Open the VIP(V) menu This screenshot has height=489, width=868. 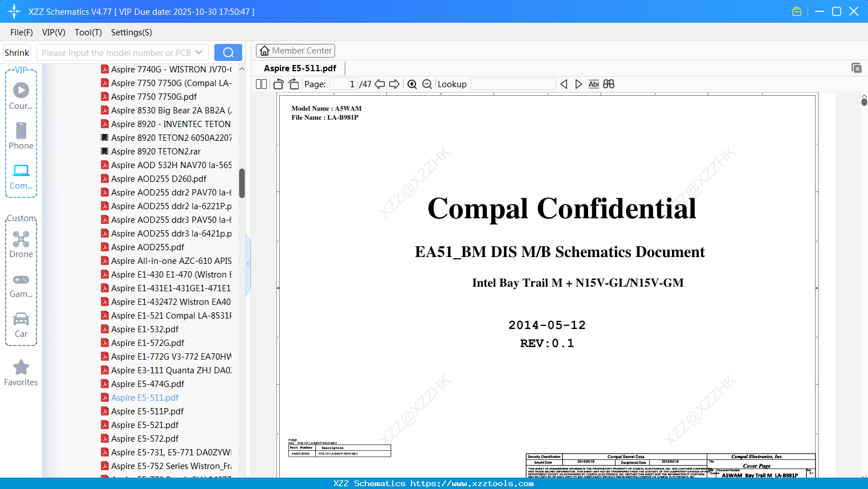54,32
